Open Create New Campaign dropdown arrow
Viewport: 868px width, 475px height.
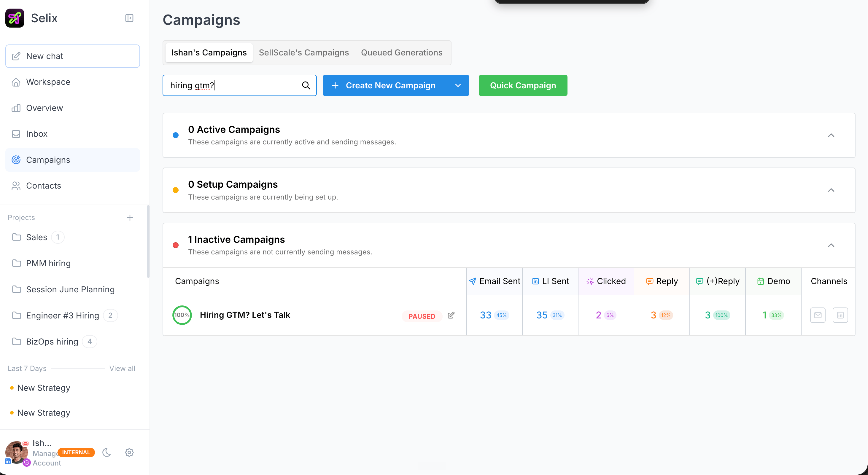coord(458,86)
